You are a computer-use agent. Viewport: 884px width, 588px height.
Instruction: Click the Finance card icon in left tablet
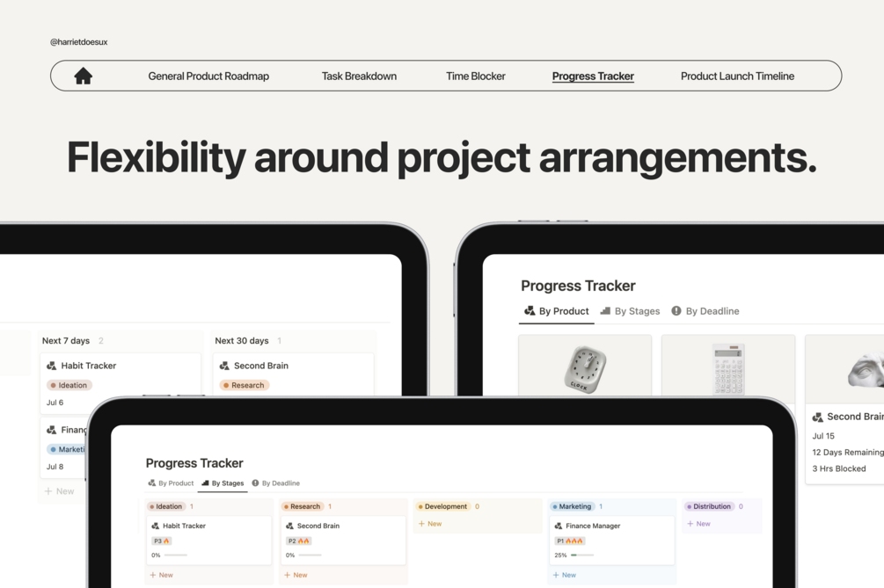point(51,430)
